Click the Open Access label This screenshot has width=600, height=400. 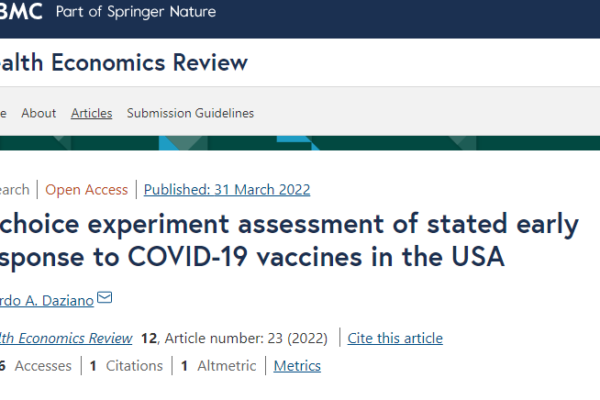coord(86,190)
